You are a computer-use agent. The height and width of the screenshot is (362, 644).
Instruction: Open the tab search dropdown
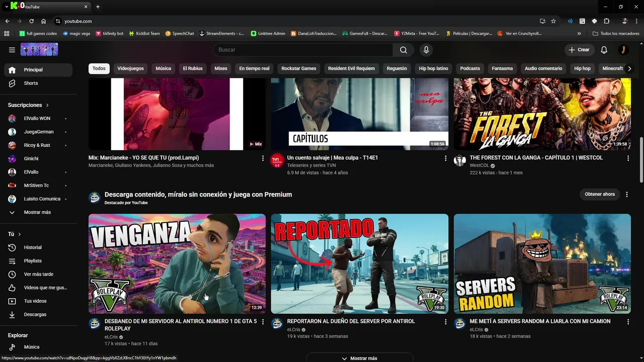point(7,7)
